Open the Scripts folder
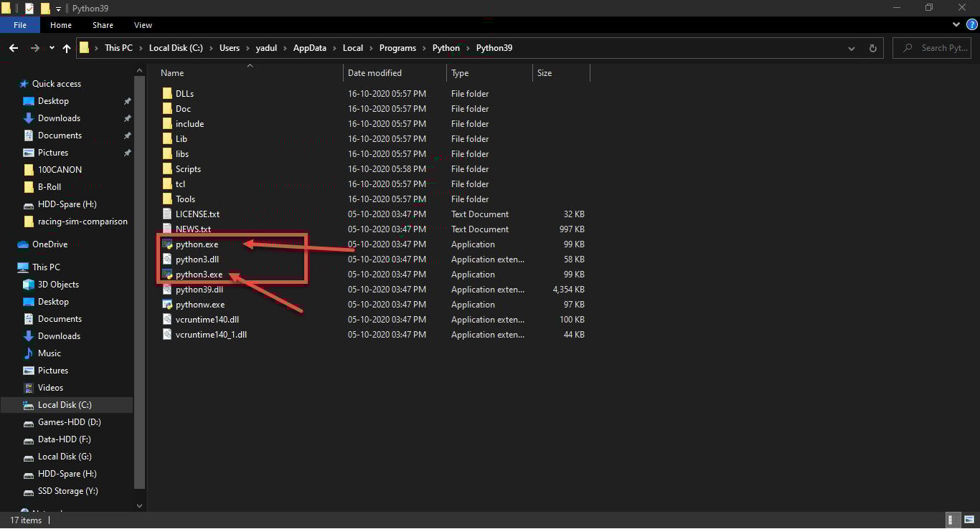The image size is (980, 529). (188, 169)
